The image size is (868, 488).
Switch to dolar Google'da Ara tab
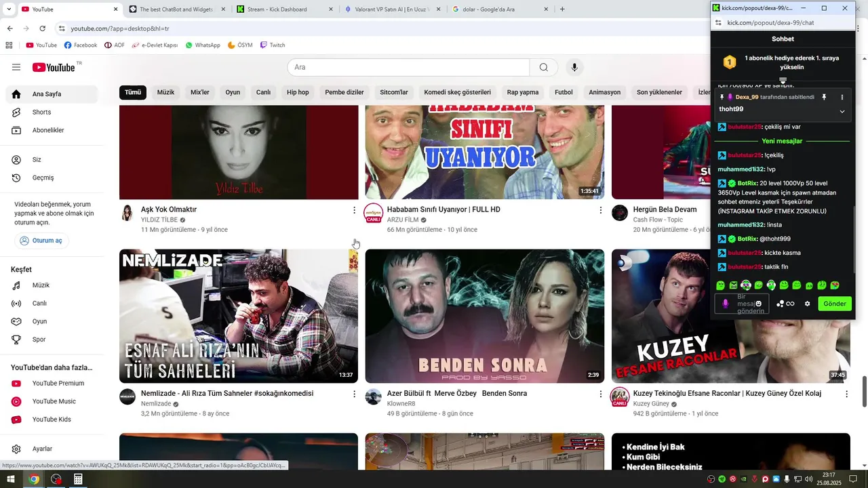(x=500, y=9)
